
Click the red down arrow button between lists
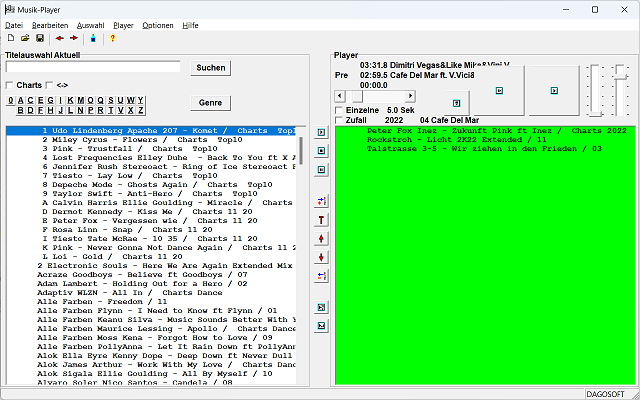click(x=321, y=257)
